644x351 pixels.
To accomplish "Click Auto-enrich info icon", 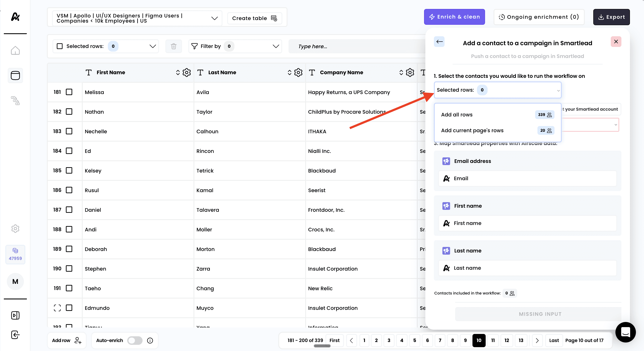I will click(x=150, y=340).
